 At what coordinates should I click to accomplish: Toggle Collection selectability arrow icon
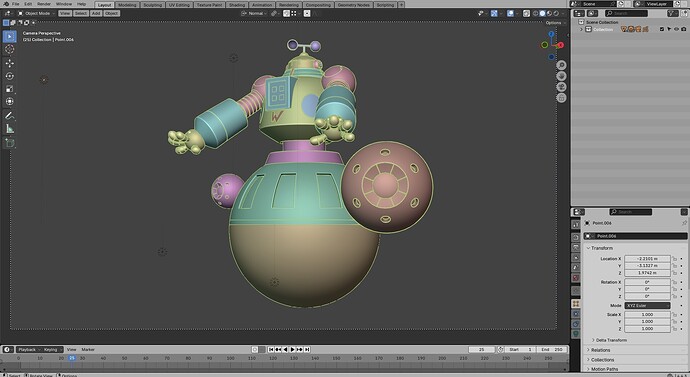tap(669, 29)
